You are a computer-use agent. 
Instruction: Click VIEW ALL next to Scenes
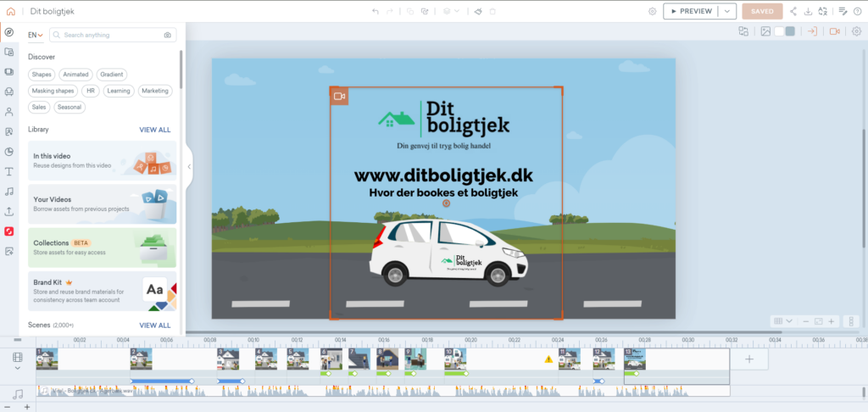click(155, 325)
